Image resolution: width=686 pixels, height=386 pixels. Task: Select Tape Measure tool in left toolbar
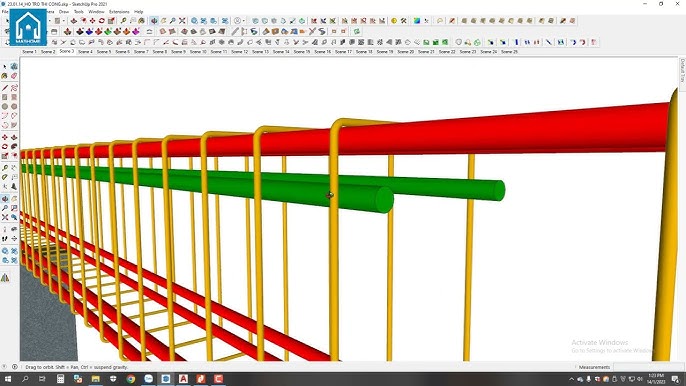tap(5, 168)
